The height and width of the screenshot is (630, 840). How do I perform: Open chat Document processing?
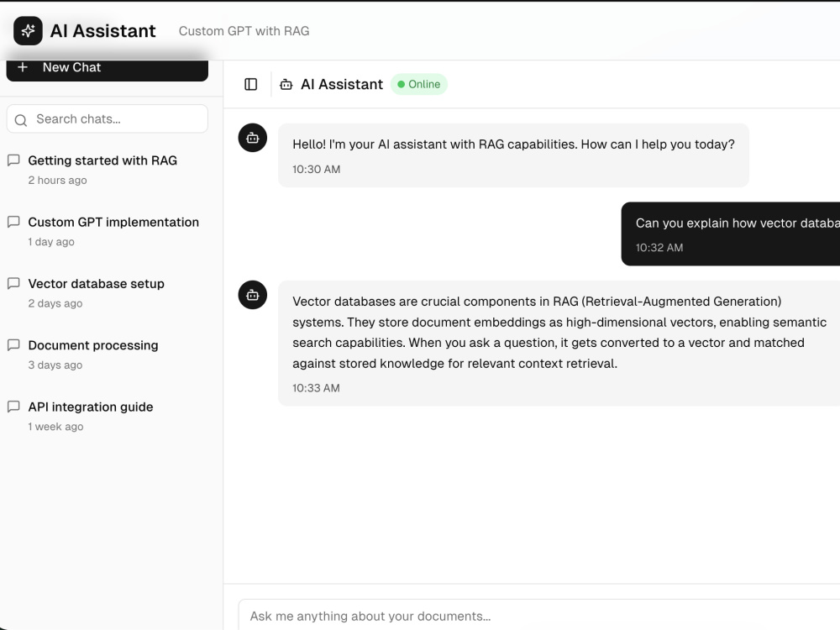click(x=108, y=354)
